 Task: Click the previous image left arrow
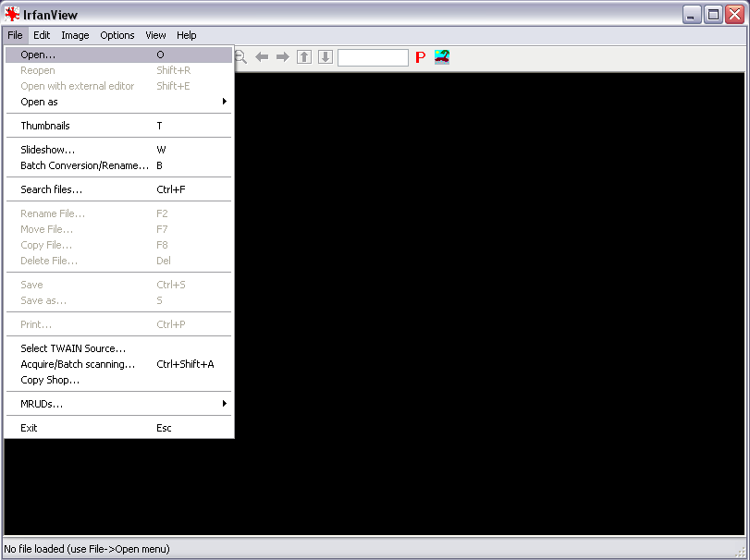click(x=262, y=57)
